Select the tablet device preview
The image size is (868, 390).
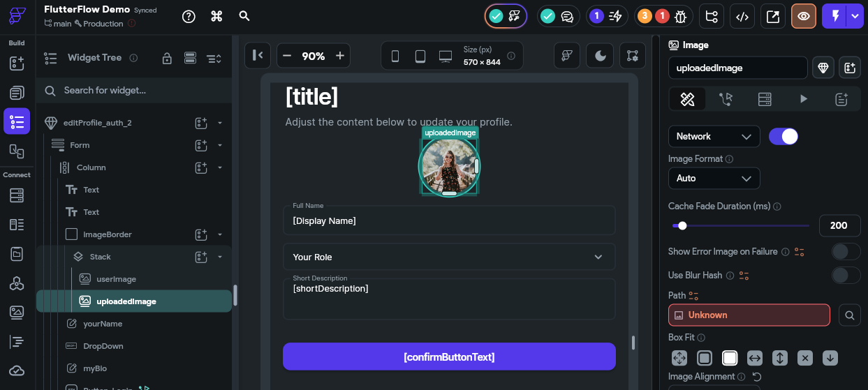coord(420,56)
